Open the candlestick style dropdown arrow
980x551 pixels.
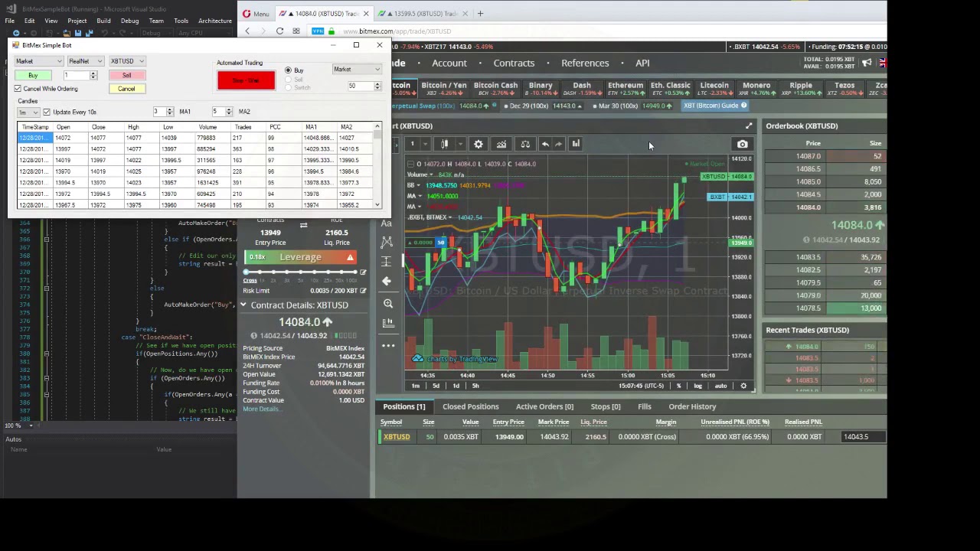(460, 144)
